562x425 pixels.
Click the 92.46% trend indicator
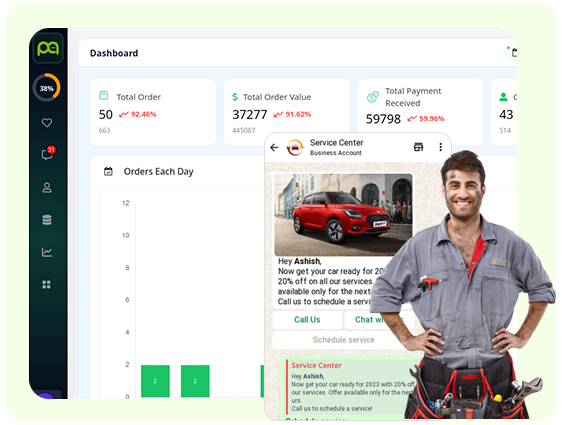pyautogui.click(x=138, y=114)
